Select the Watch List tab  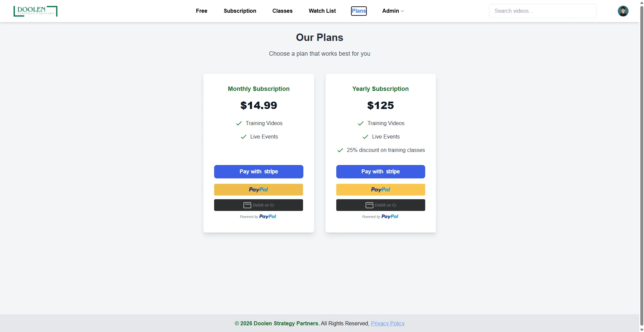point(322,11)
